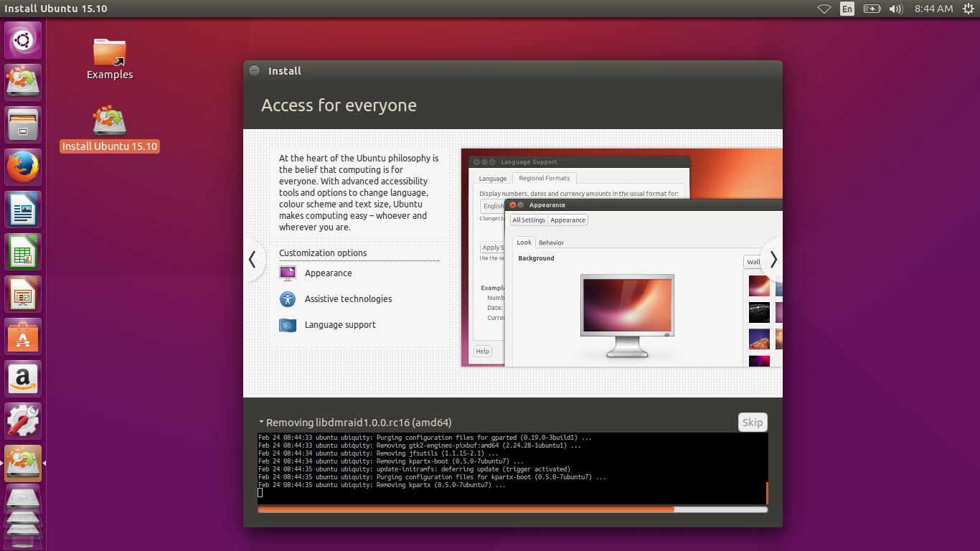Open the session gear menu
Image resolution: width=980 pixels, height=551 pixels.
click(x=969, y=9)
